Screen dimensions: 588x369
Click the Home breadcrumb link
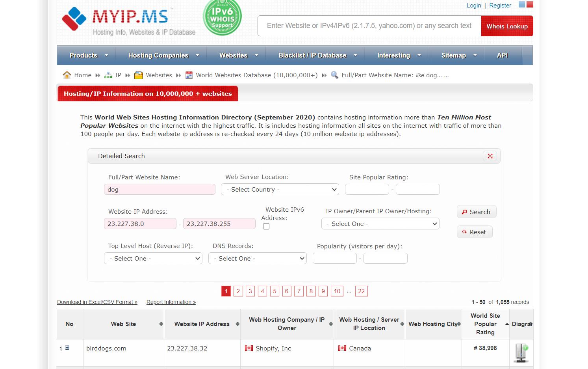click(x=83, y=75)
